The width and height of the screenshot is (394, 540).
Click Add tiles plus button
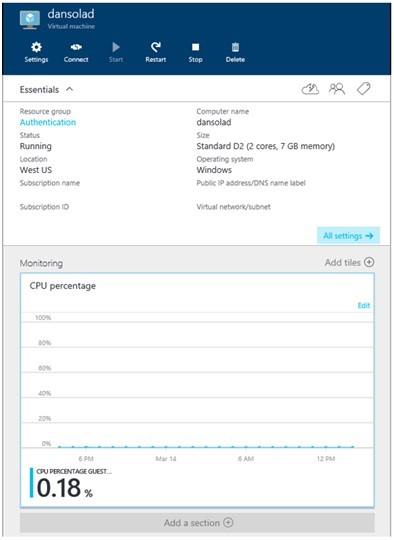click(369, 262)
